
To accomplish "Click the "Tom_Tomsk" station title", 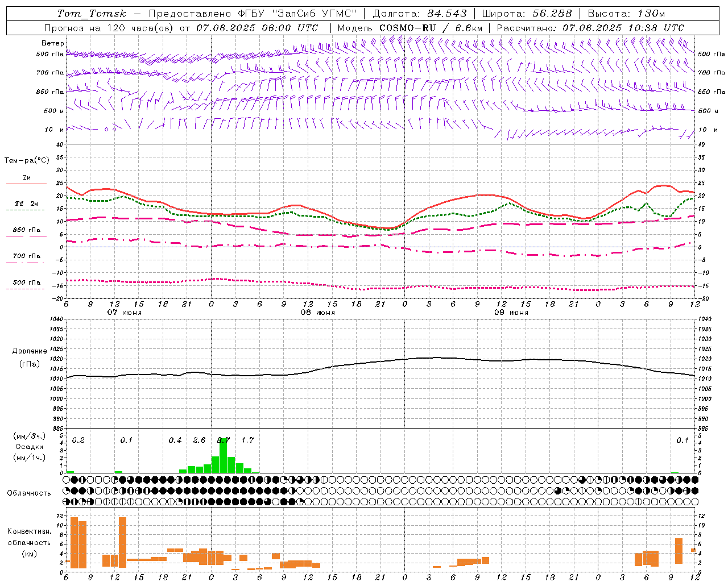I will 92,14.
